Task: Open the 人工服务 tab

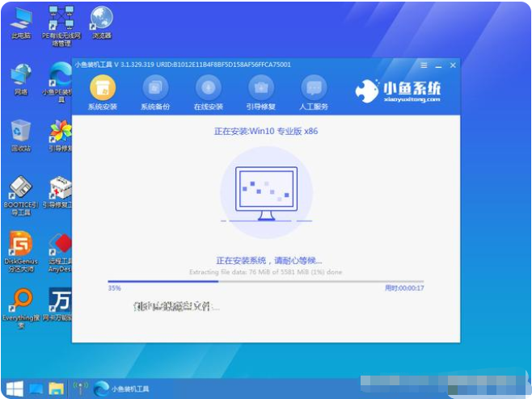Action: [314, 94]
